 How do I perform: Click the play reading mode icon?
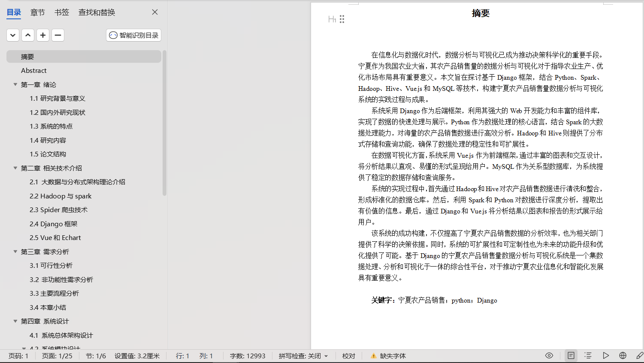coord(605,355)
